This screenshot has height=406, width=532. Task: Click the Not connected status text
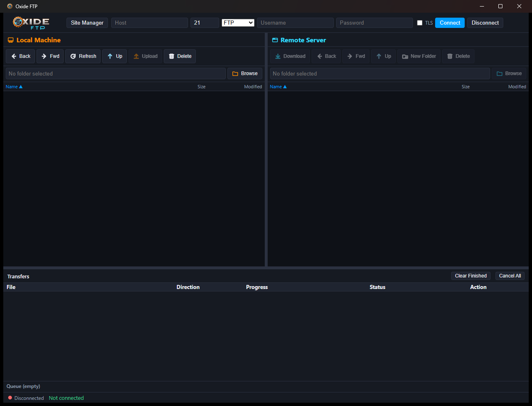click(66, 398)
